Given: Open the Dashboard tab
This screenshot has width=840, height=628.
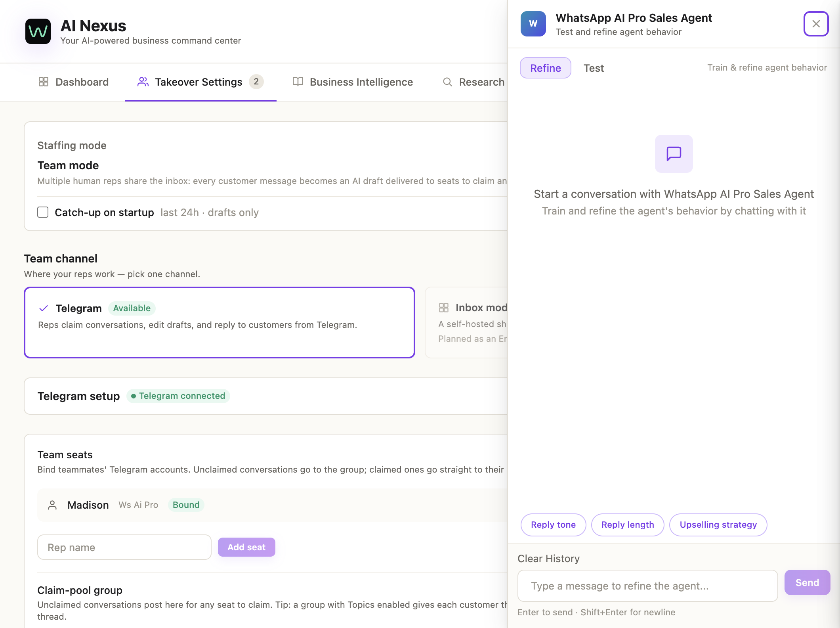Looking at the screenshot, I should point(74,82).
